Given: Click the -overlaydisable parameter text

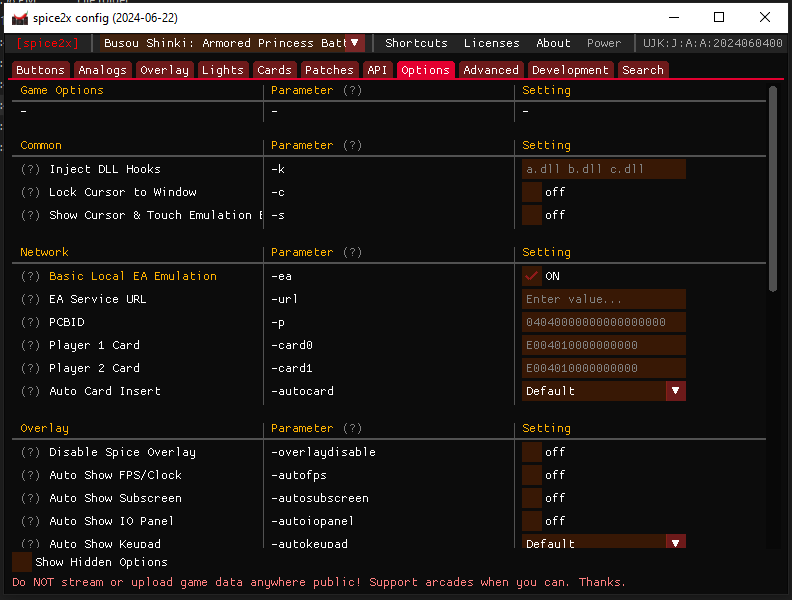Looking at the screenshot, I should click(323, 453).
